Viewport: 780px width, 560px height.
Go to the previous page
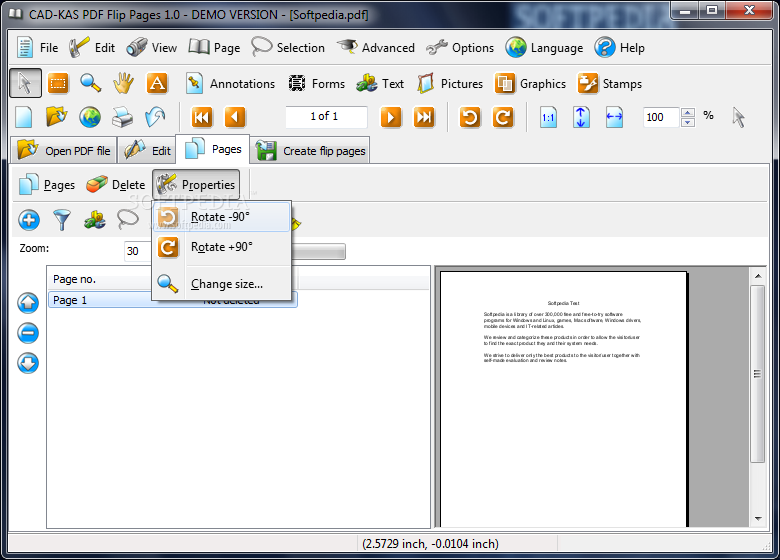coord(235,117)
